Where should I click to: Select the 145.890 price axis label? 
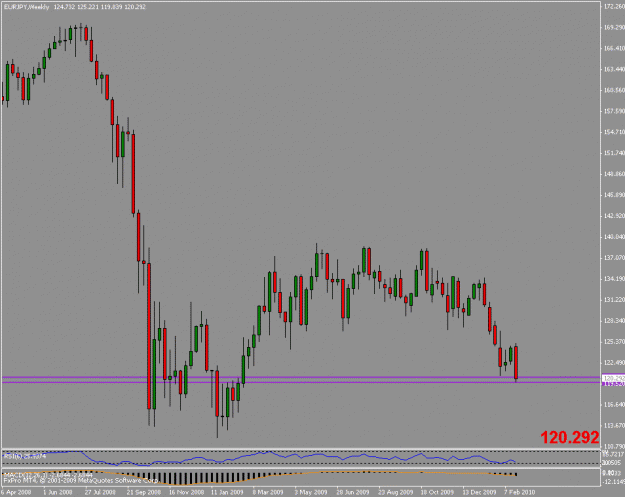[614, 194]
